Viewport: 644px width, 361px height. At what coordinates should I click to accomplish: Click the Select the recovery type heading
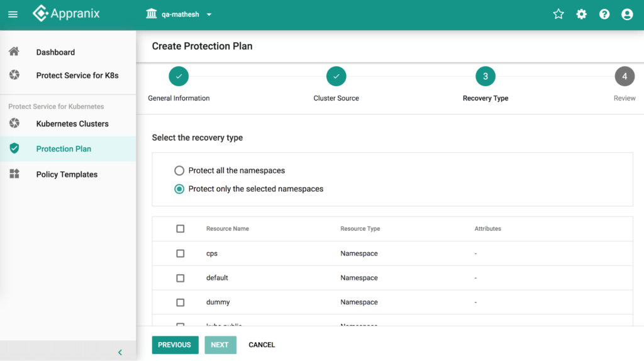[x=197, y=138]
